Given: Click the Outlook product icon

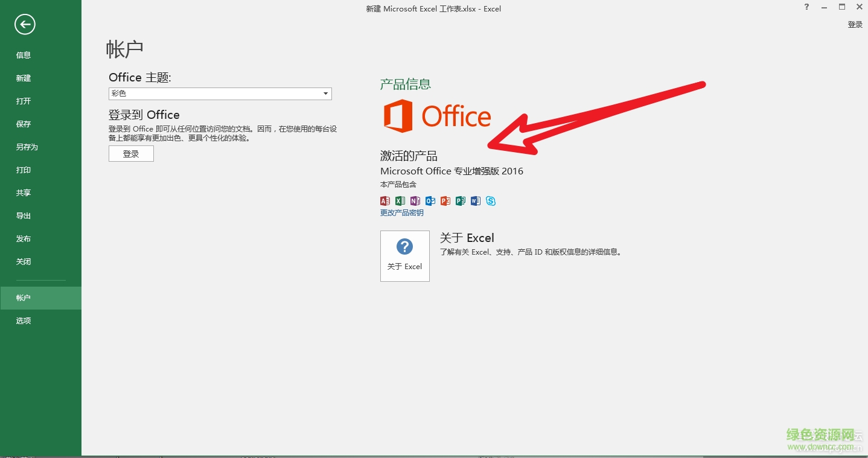Looking at the screenshot, I should 430,201.
